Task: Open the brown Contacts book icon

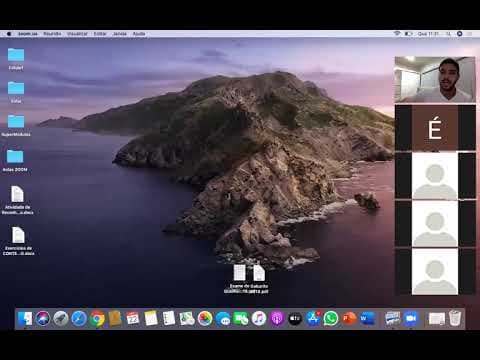Action: [x=115, y=319]
